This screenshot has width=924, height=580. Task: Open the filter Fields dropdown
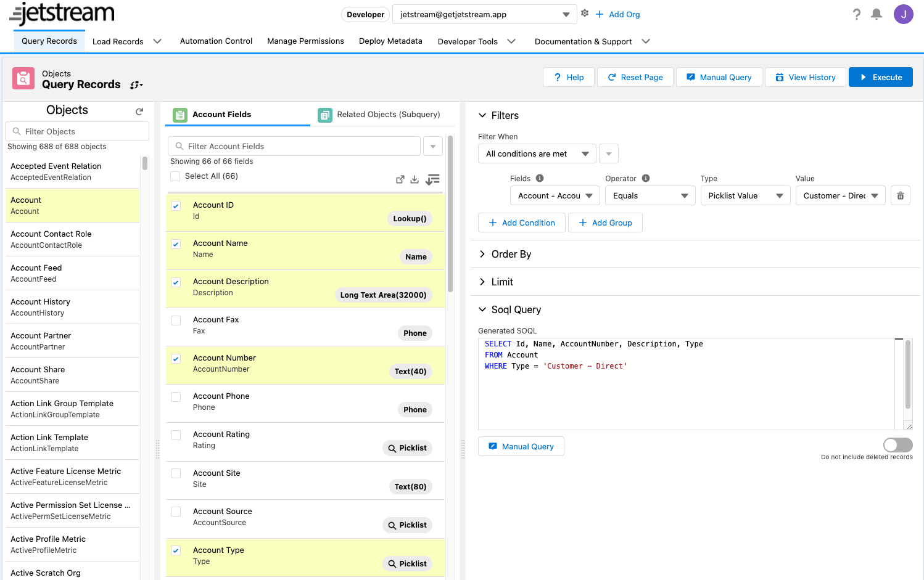click(555, 195)
